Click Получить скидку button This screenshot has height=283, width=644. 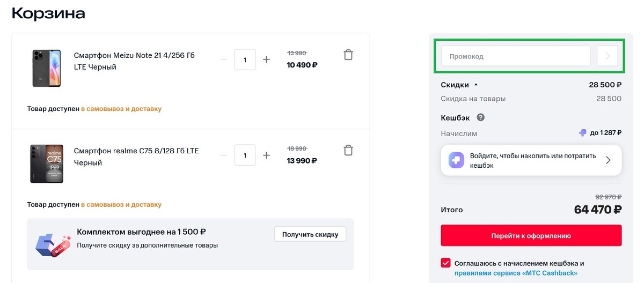pyautogui.click(x=310, y=234)
